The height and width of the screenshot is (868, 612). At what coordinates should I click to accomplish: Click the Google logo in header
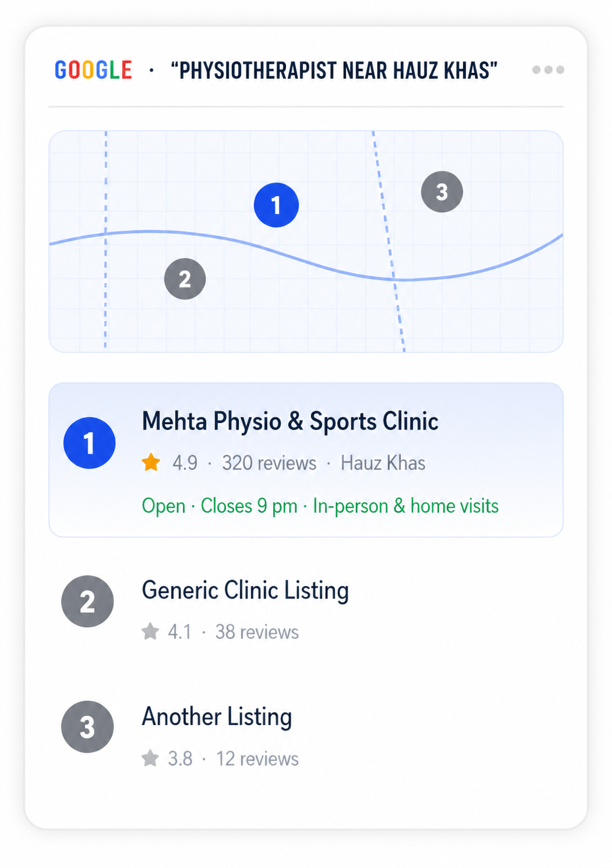tap(94, 70)
